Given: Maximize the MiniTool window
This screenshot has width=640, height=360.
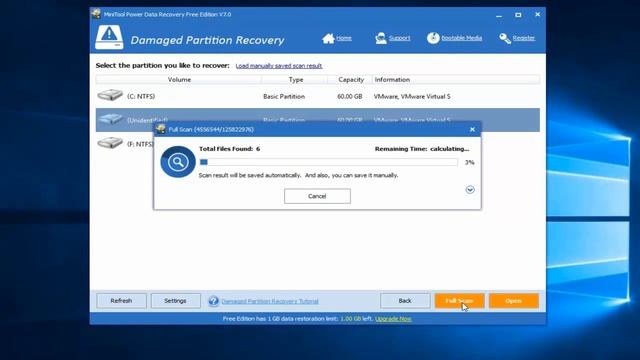Looking at the screenshot, I should pos(518,15).
